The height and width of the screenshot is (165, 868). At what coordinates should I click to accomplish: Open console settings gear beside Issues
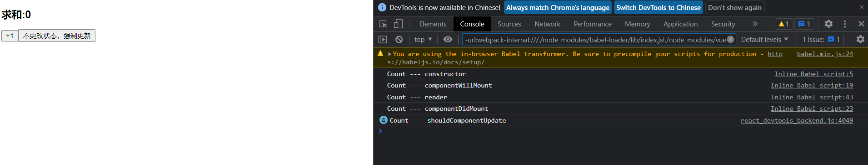tap(860, 40)
